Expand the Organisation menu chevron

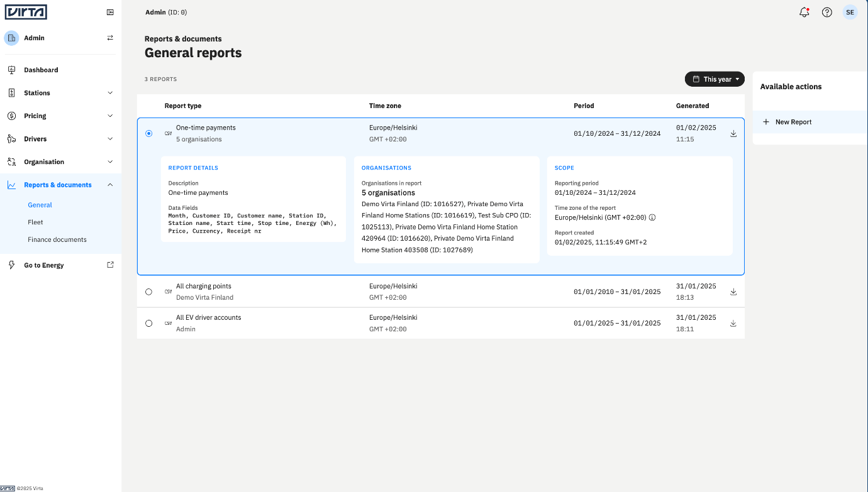pyautogui.click(x=111, y=161)
